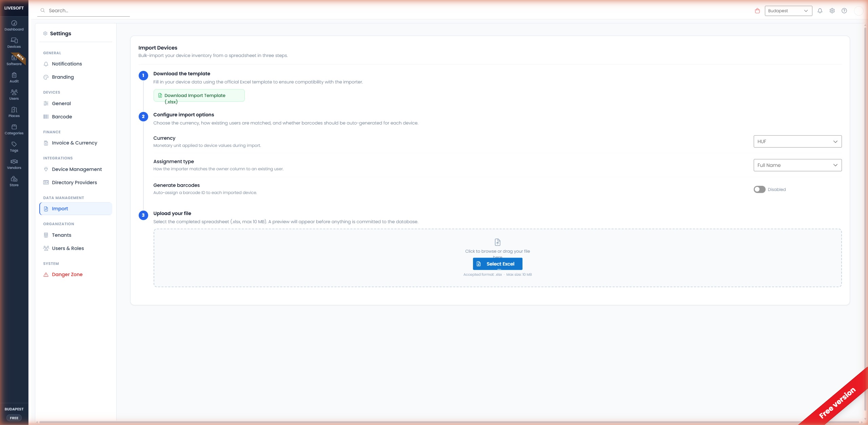
Task: Select the Danger Zone menu item
Action: pyautogui.click(x=67, y=274)
